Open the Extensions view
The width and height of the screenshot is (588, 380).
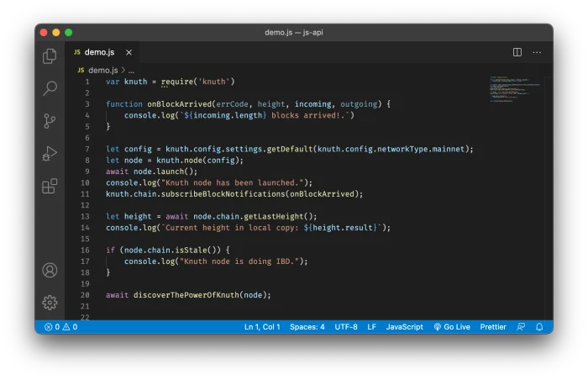(50, 186)
